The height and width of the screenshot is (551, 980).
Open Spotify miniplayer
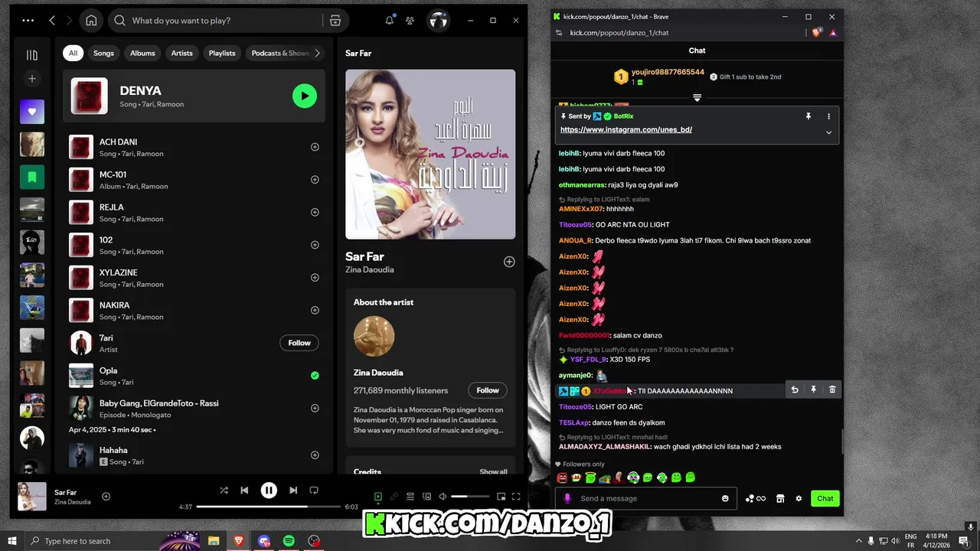501,497
